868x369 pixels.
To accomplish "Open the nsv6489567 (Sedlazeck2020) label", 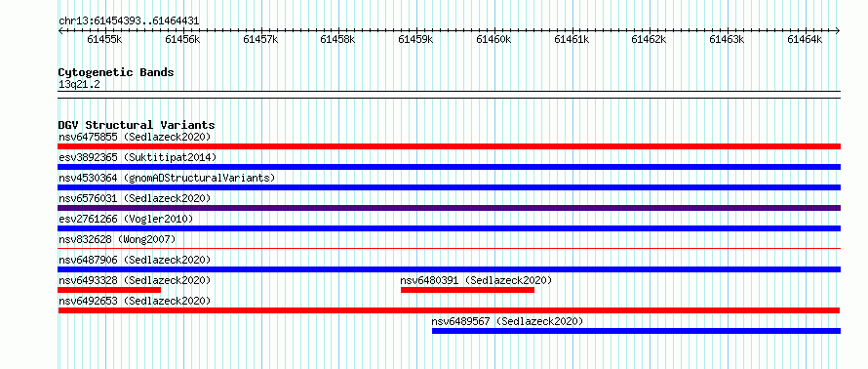I will (507, 321).
